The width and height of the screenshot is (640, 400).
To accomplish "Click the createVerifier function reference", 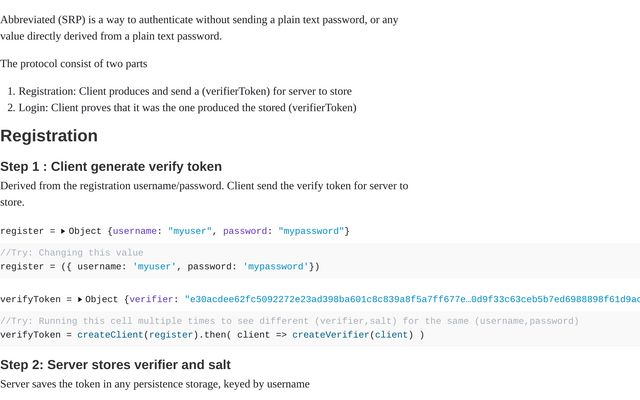I will (331, 335).
